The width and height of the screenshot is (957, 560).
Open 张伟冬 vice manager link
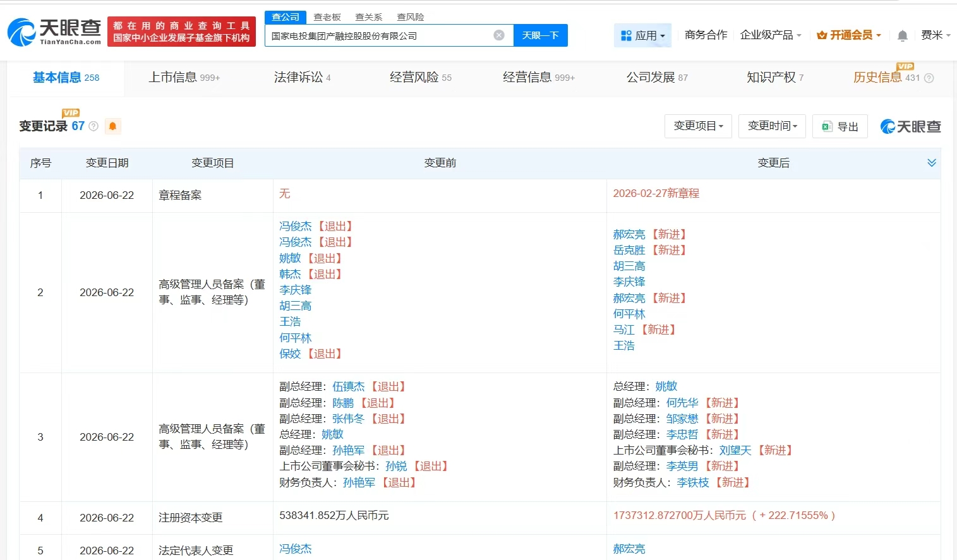pos(349,419)
